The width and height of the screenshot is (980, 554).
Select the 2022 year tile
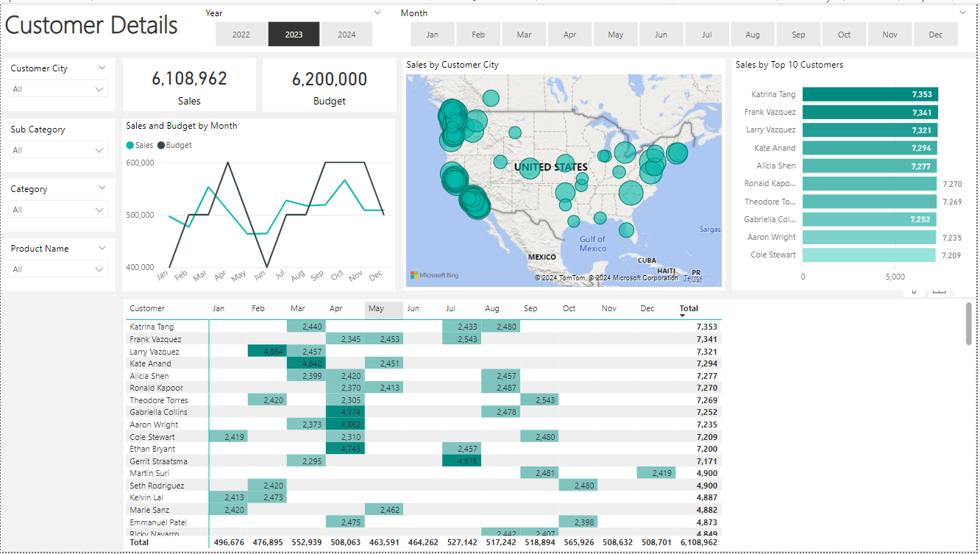coord(241,35)
